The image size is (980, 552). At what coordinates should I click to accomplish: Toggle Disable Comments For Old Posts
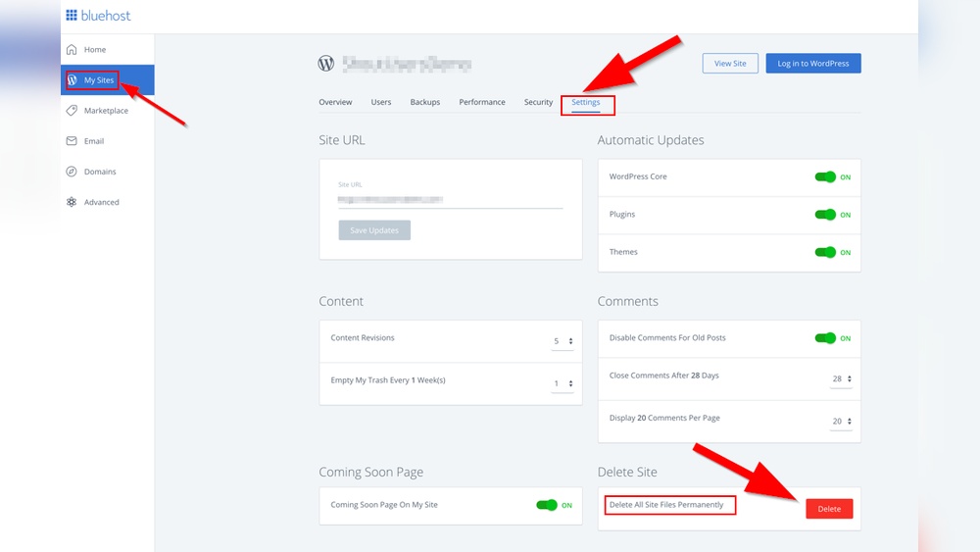825,338
